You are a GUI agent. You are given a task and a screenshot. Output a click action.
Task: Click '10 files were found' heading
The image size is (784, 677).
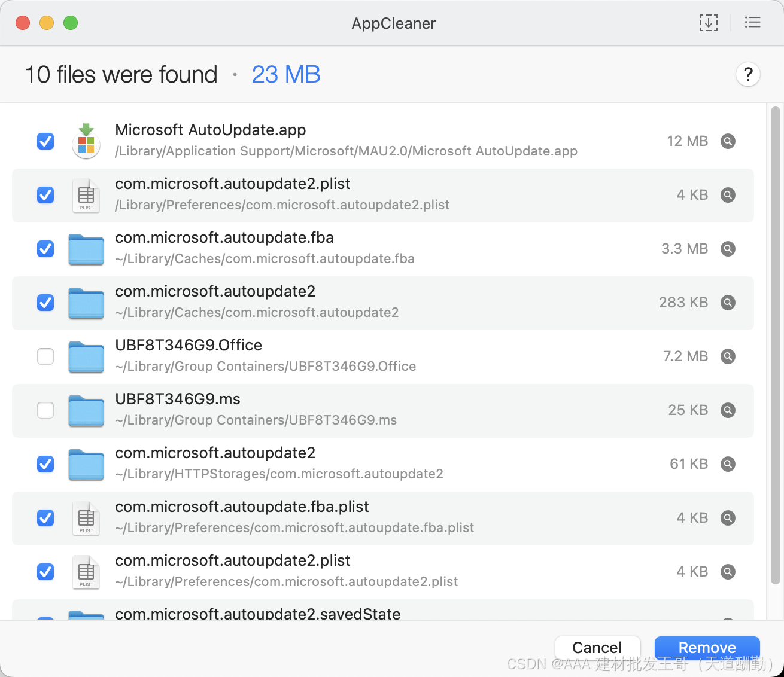tap(121, 75)
